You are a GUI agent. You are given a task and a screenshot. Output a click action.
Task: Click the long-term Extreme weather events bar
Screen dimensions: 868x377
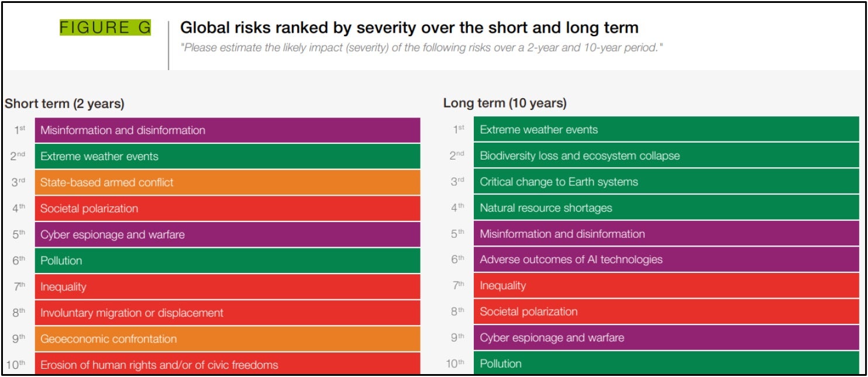click(x=666, y=130)
